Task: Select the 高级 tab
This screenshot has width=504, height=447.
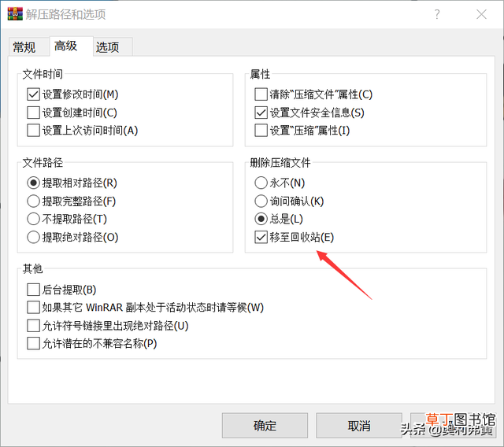Action: point(71,46)
